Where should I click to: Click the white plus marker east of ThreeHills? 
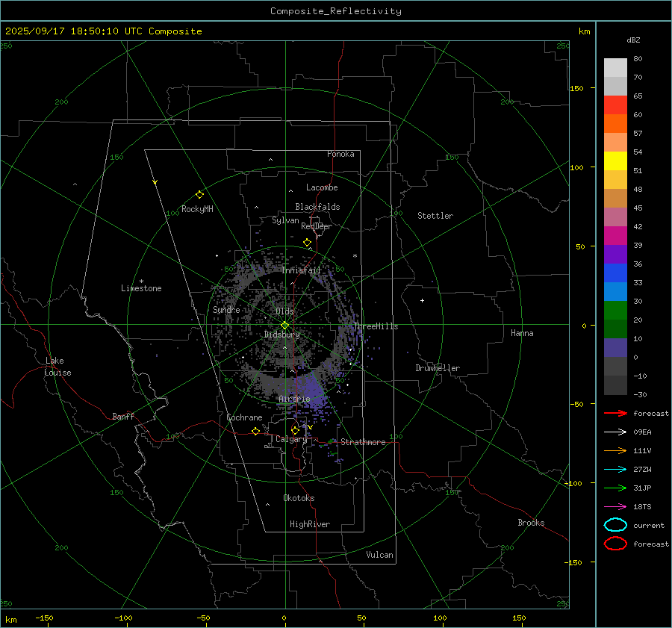click(422, 300)
